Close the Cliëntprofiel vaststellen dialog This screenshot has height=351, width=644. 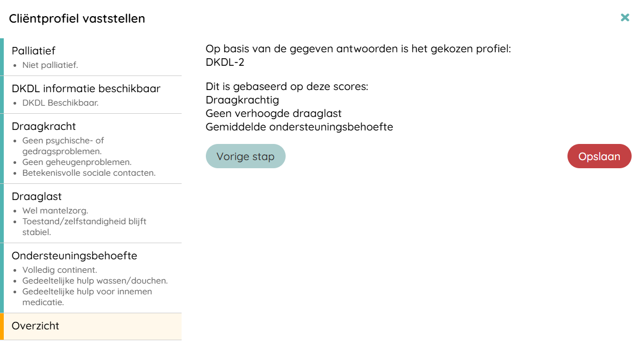tap(625, 18)
